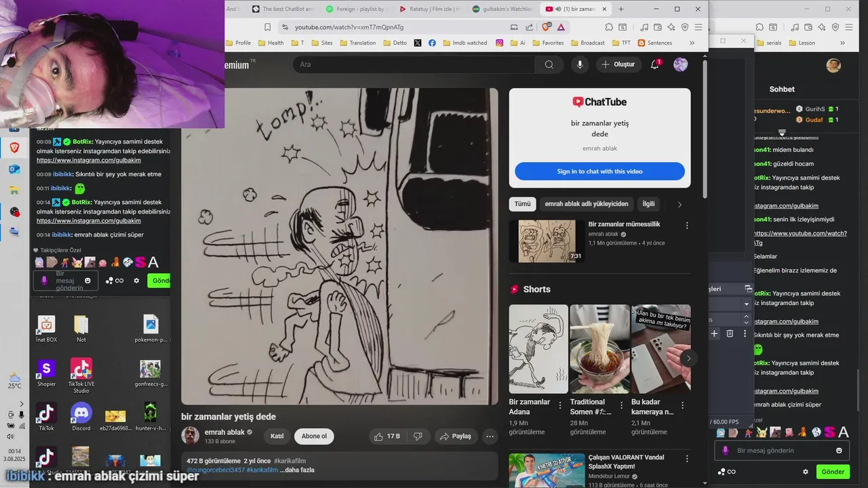Screen dimensions: 868x488
Task: Open the Not folder on desktop
Action: 81,329
